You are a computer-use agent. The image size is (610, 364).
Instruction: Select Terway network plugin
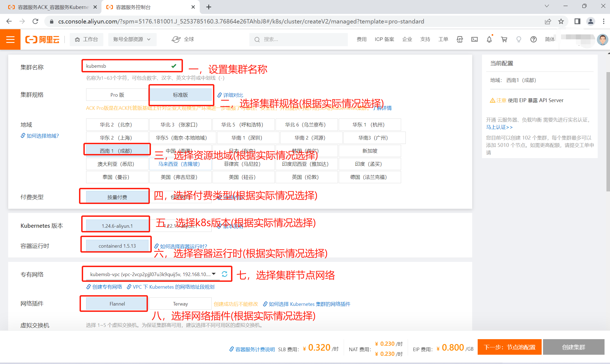click(180, 304)
